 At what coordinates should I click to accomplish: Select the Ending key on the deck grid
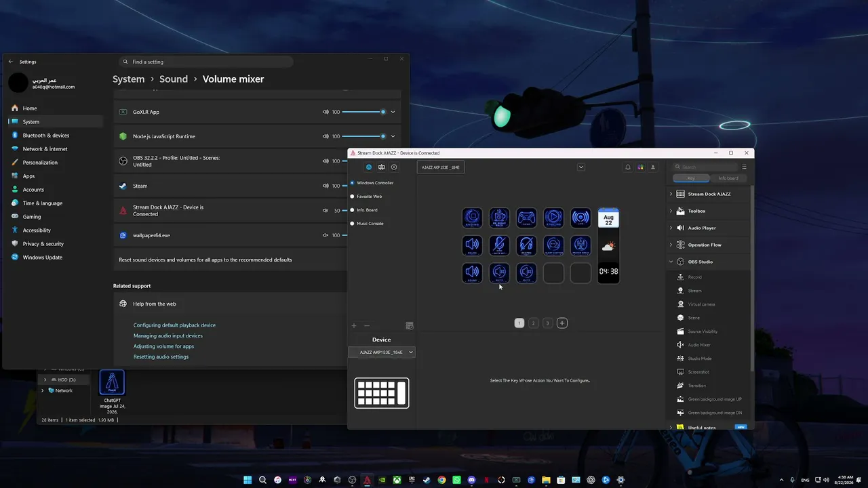tap(472, 218)
